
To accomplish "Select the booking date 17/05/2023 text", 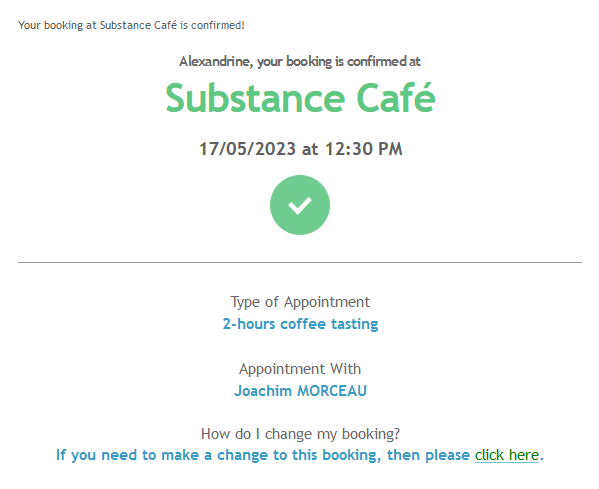I will pos(248,149).
